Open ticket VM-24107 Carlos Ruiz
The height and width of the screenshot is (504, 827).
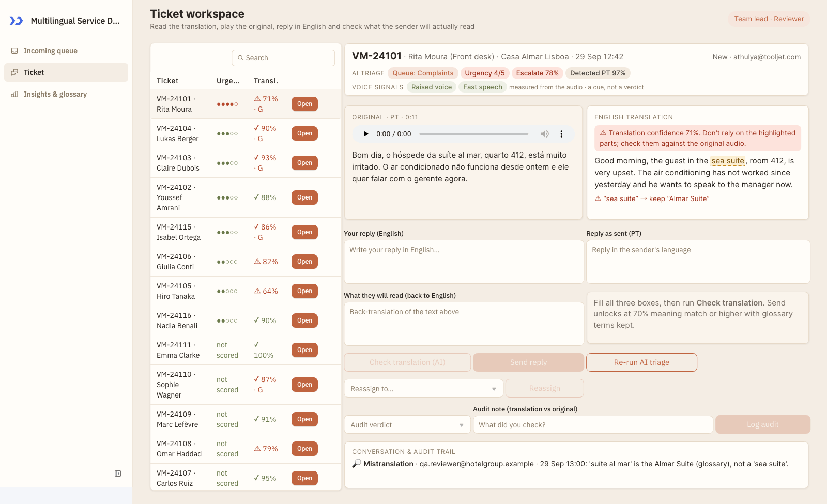point(304,478)
